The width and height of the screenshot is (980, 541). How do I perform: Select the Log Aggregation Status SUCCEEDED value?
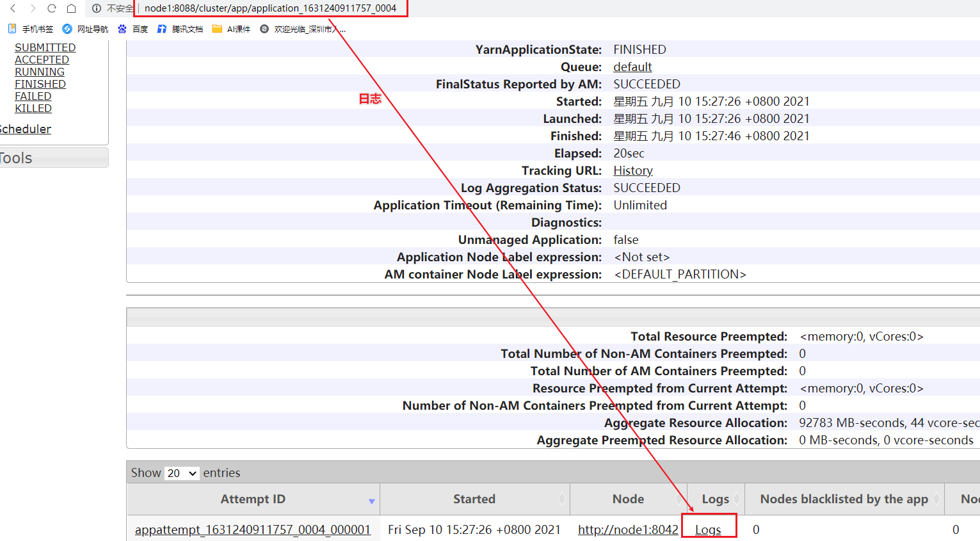[647, 188]
